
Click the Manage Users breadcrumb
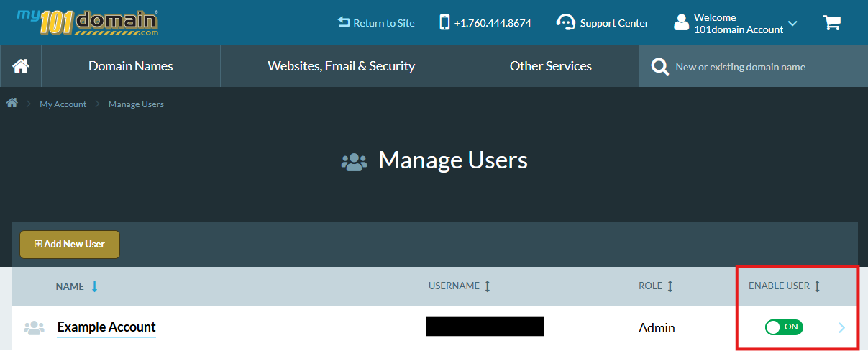(136, 104)
